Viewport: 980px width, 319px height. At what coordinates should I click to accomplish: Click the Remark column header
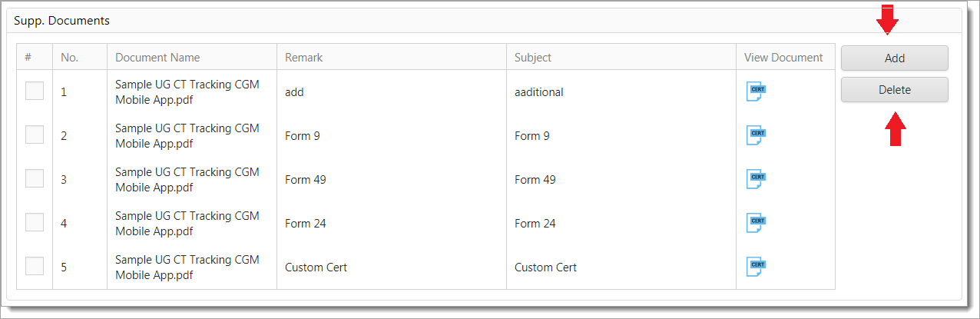click(303, 58)
